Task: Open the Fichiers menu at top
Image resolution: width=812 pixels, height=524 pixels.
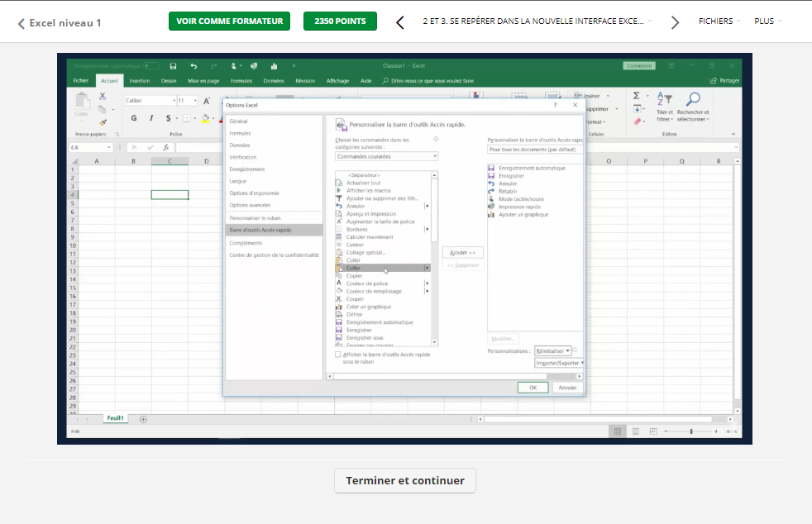Action: pos(719,21)
